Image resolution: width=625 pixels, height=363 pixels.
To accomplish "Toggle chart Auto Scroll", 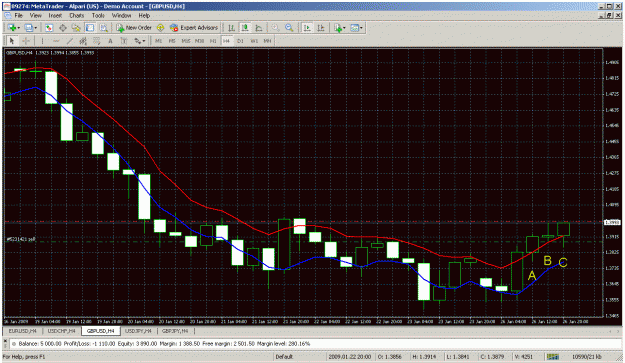I will coord(307,27).
